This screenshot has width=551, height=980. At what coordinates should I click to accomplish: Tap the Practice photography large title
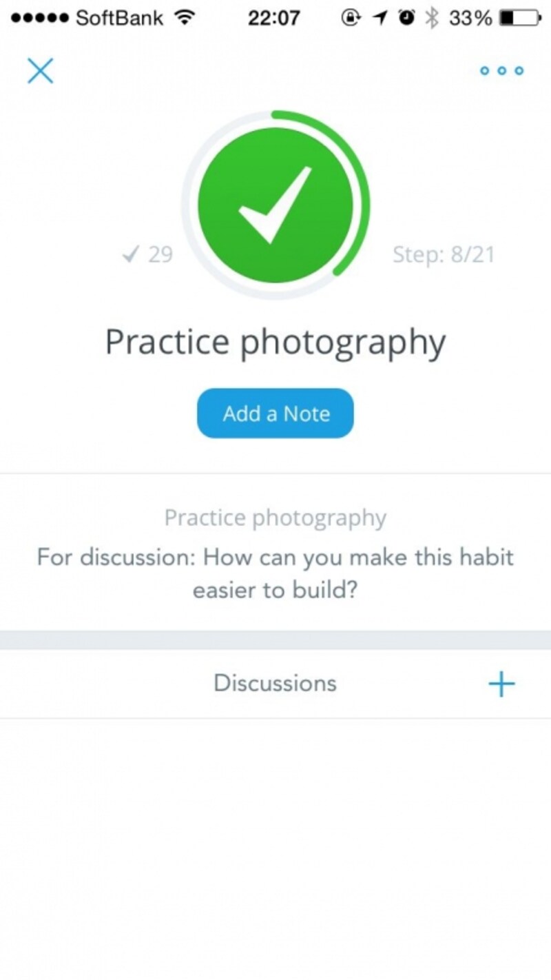tap(275, 343)
